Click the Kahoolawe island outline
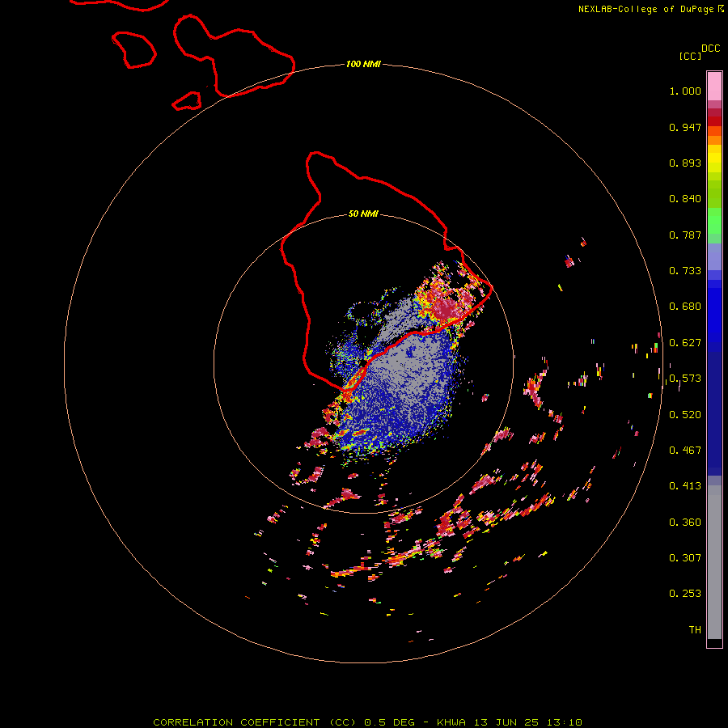Image resolution: width=728 pixels, height=728 pixels. [187, 101]
